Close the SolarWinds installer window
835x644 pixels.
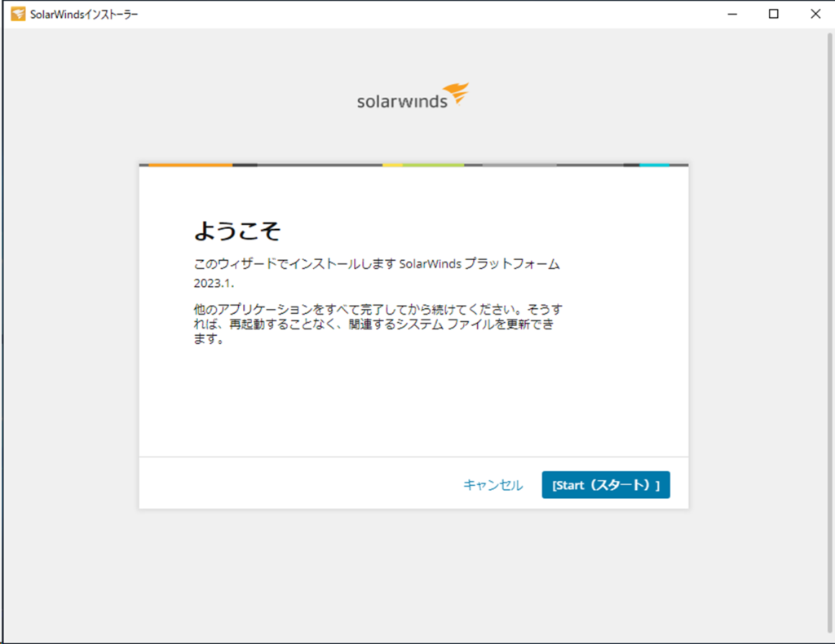pos(815,14)
